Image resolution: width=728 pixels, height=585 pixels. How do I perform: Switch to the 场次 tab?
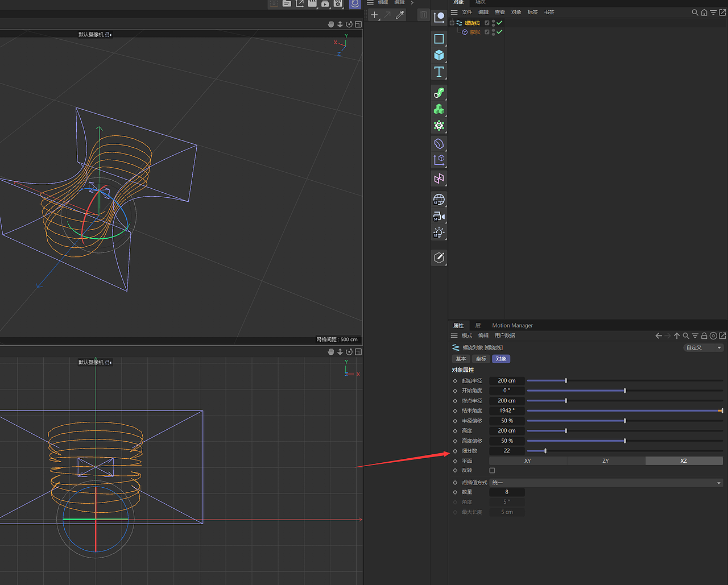click(x=481, y=2)
